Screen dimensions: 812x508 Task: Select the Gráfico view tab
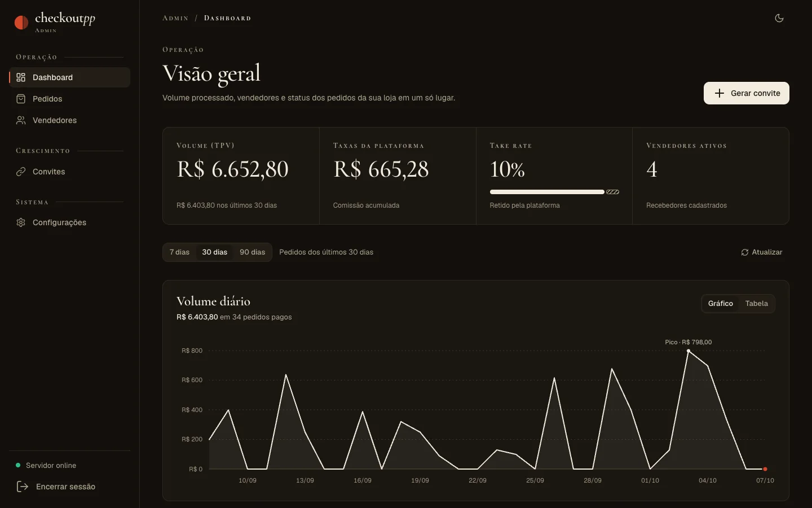coord(721,304)
